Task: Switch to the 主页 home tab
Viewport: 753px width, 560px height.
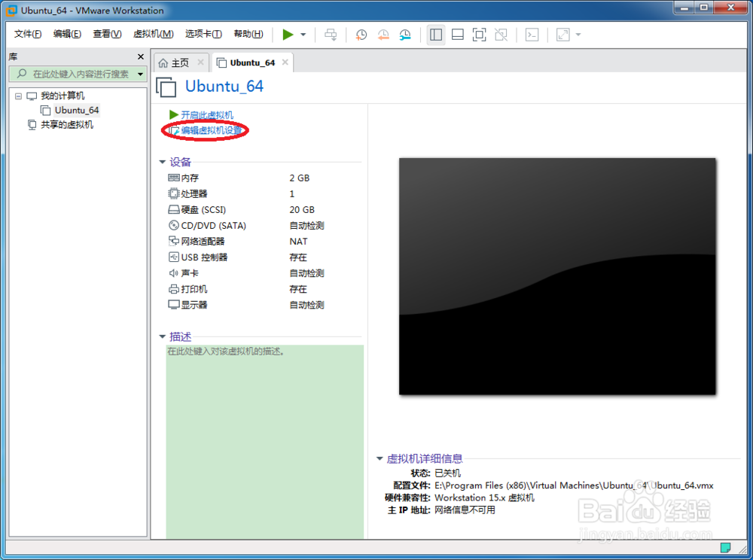Action: pos(180,63)
